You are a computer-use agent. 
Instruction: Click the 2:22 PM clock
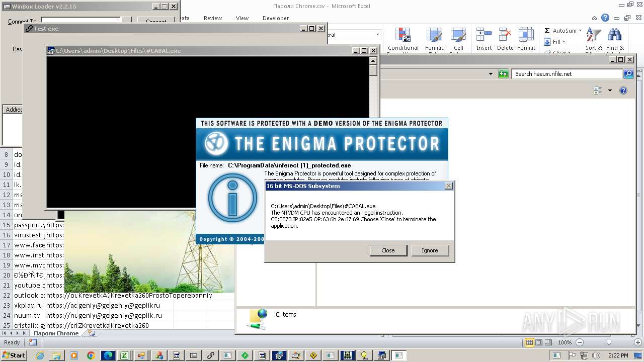(x=619, y=355)
